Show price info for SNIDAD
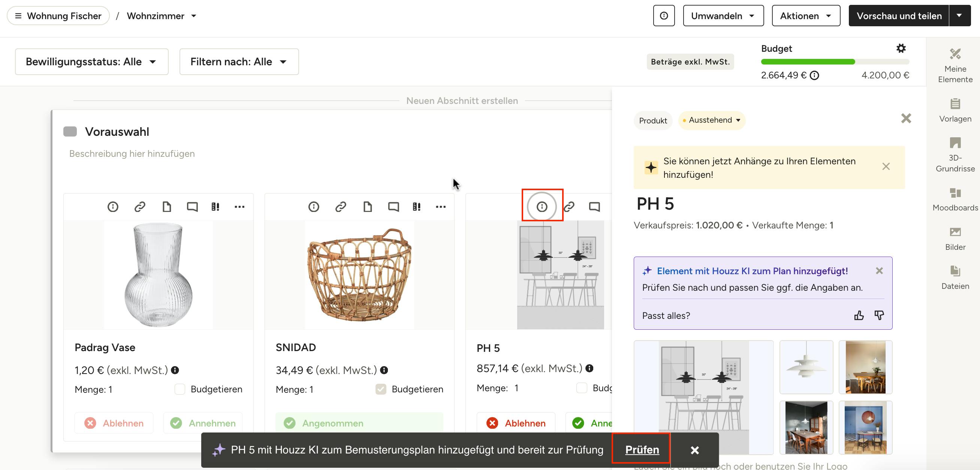This screenshot has height=470, width=980. coord(384,370)
